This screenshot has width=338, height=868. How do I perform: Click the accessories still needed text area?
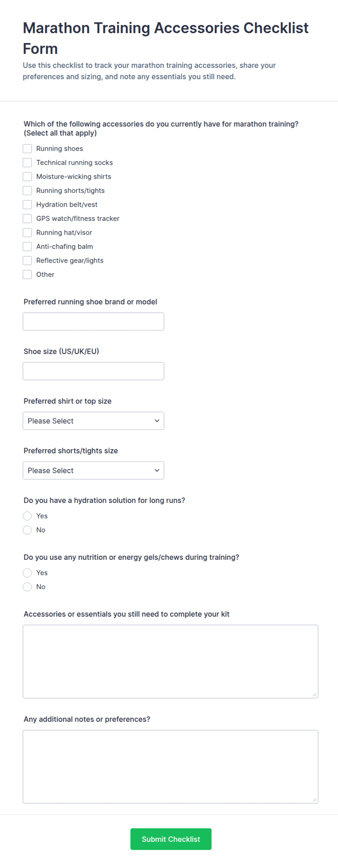[170, 661]
